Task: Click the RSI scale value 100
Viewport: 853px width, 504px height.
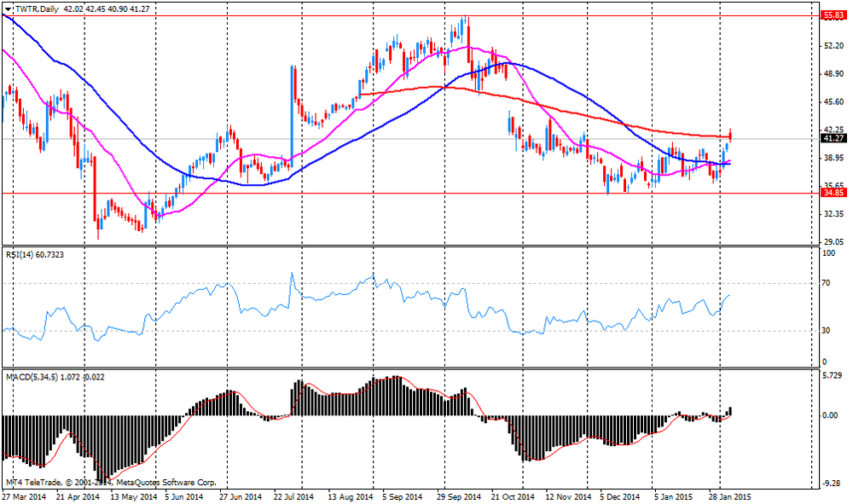Action: (x=828, y=253)
